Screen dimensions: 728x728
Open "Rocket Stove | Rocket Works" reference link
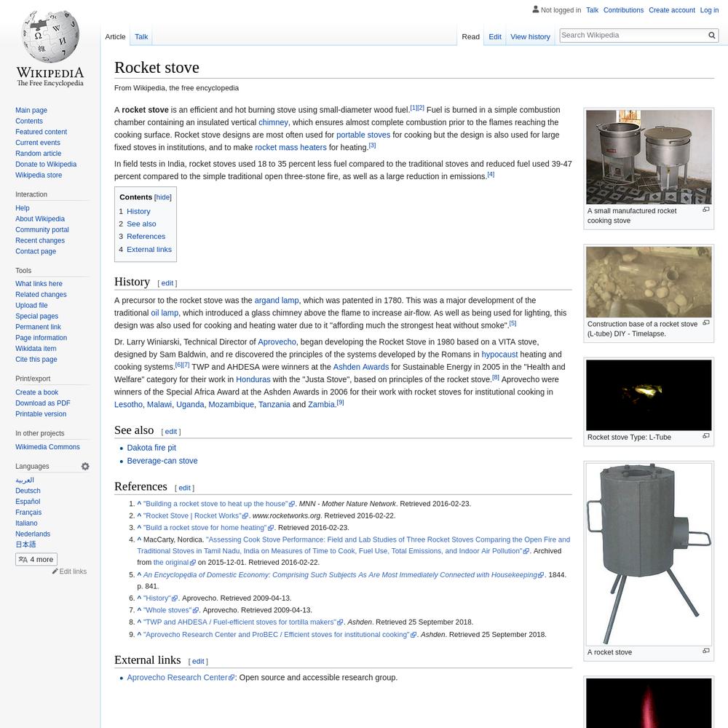192,516
